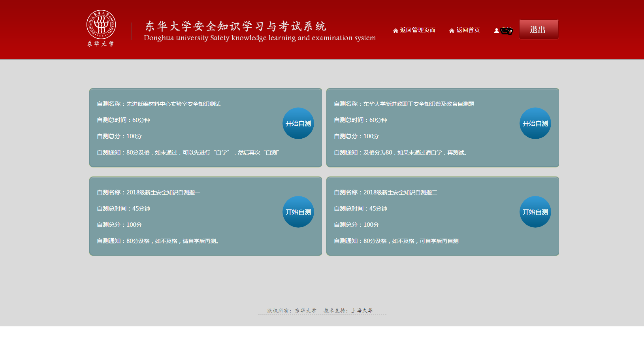Click the Donghua University circular logo
Image resolution: width=644 pixels, height=339 pixels.
[x=101, y=24]
